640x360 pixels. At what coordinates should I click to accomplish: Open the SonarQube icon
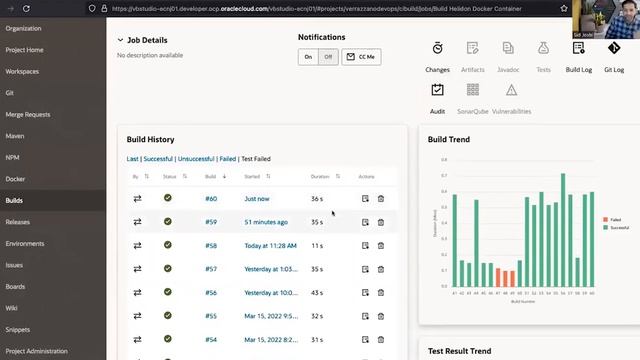[x=473, y=90]
